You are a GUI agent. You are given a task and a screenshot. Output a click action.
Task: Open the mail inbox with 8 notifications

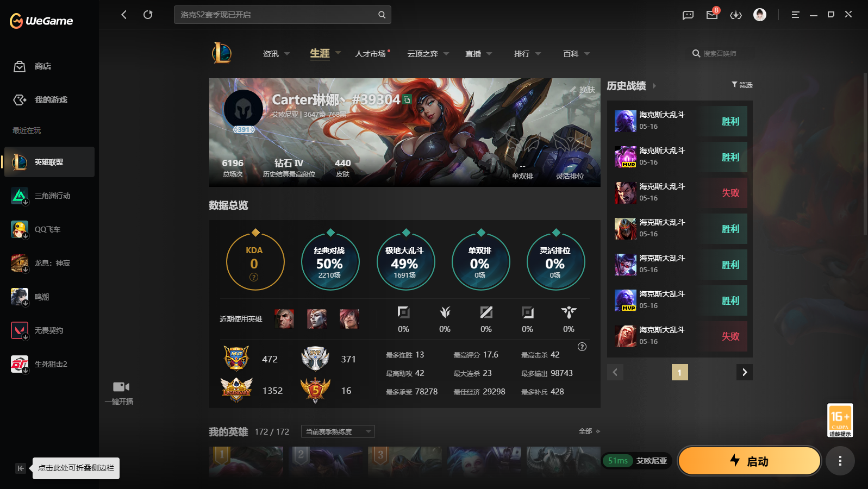[x=712, y=14]
